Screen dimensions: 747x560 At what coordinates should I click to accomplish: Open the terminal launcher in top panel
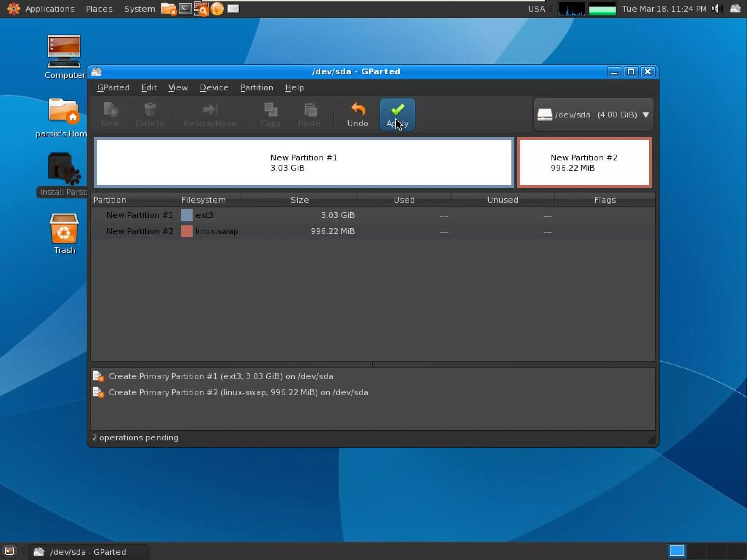pyautogui.click(x=185, y=8)
